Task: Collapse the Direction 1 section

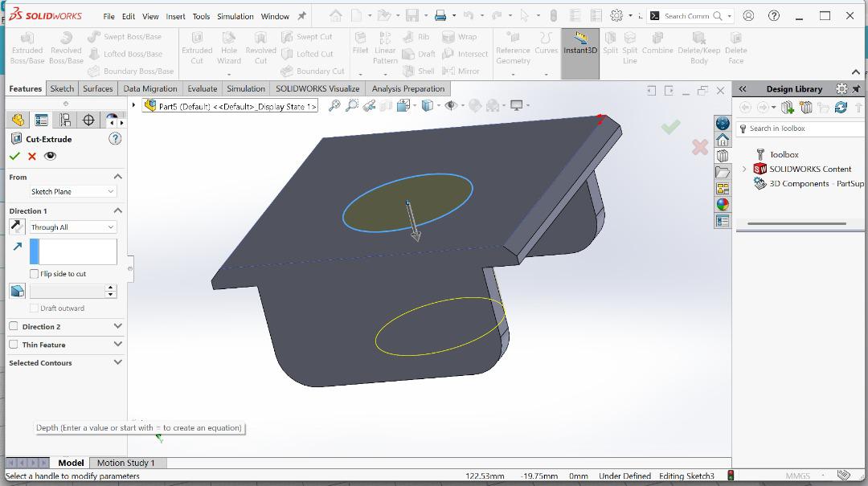Action: 117,210
